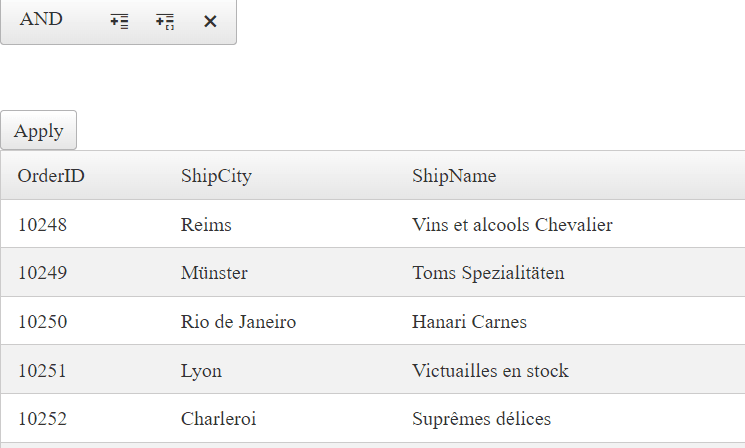Click the add condition icon

click(x=119, y=21)
